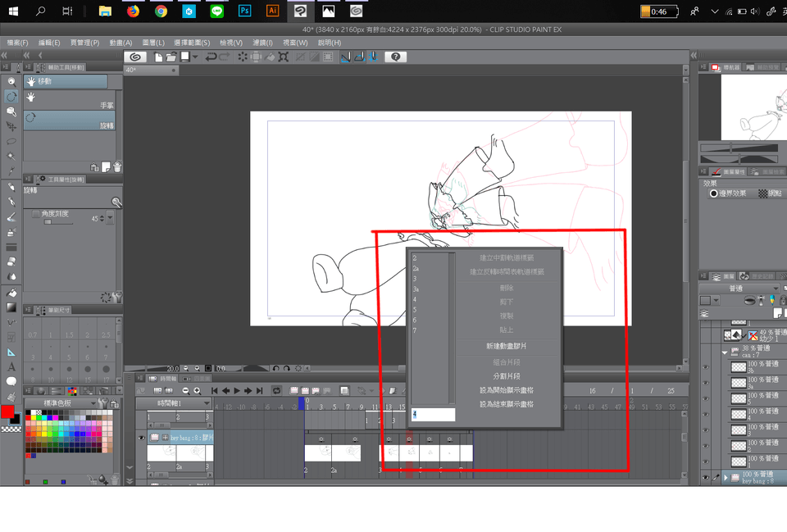The width and height of the screenshot is (787, 532).
Task: Open Photoshop from the Windows taskbar
Action: [243, 11]
